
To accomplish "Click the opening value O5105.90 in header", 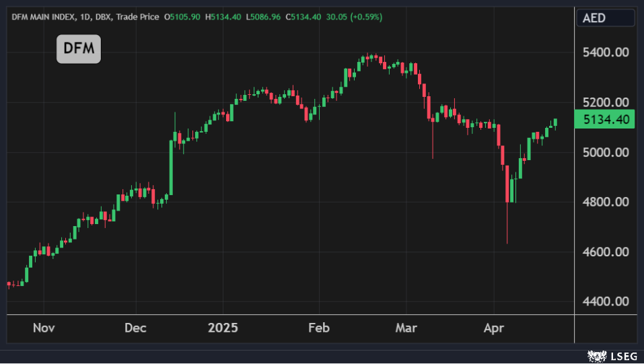I will click(182, 16).
